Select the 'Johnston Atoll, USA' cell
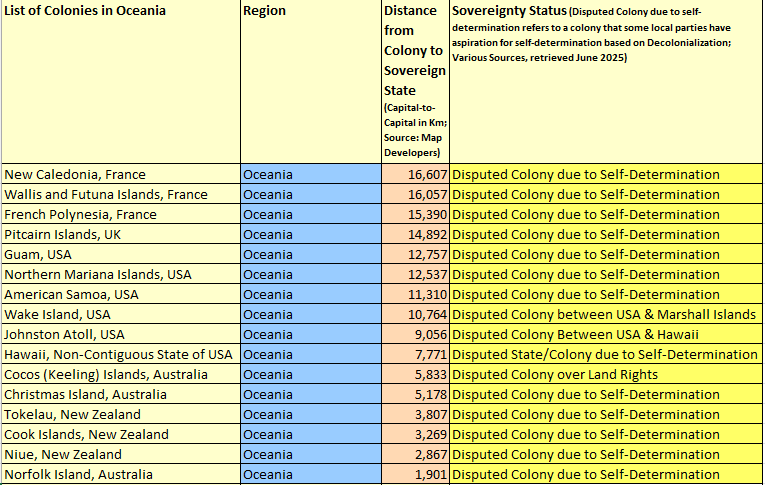 (121, 334)
